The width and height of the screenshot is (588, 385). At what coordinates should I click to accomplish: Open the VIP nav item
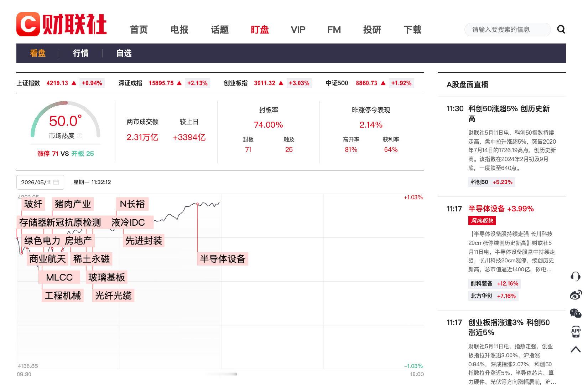[298, 30]
